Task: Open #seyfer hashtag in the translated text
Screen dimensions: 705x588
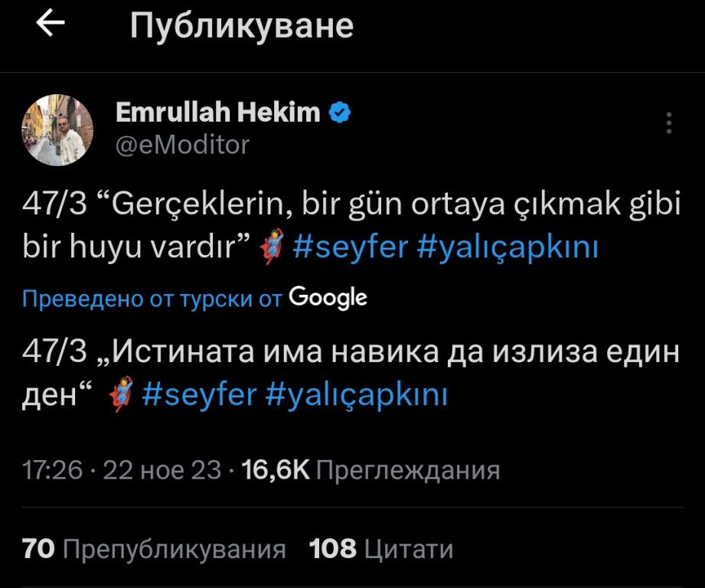Action: tap(198, 395)
